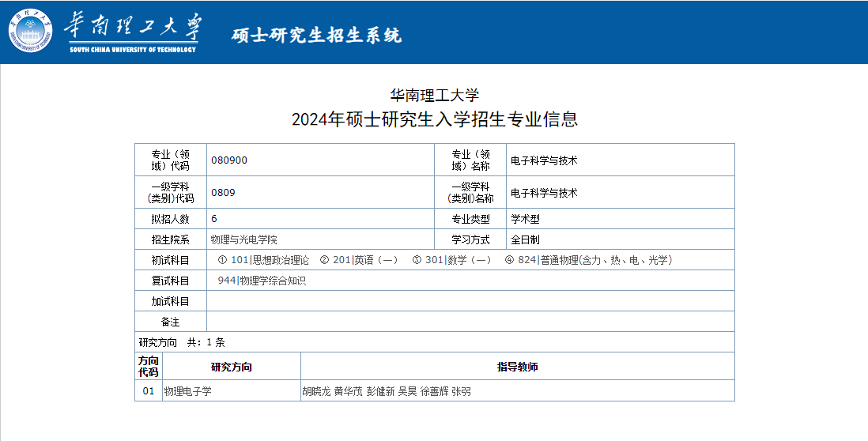Click the 复试科目 label cell

171,280
